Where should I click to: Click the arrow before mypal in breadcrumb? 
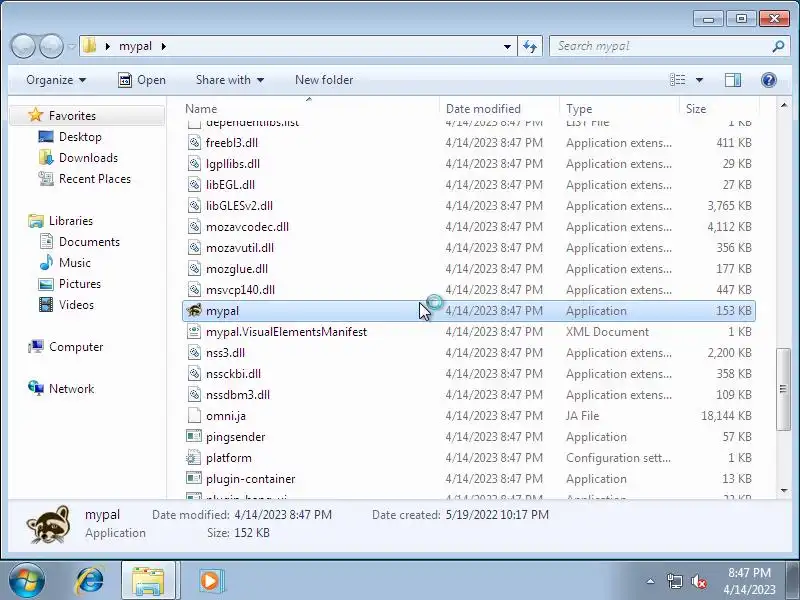pos(108,46)
